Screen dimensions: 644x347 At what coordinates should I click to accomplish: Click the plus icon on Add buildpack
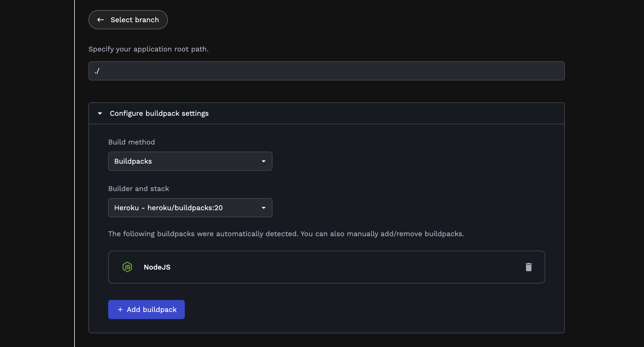[x=120, y=310]
